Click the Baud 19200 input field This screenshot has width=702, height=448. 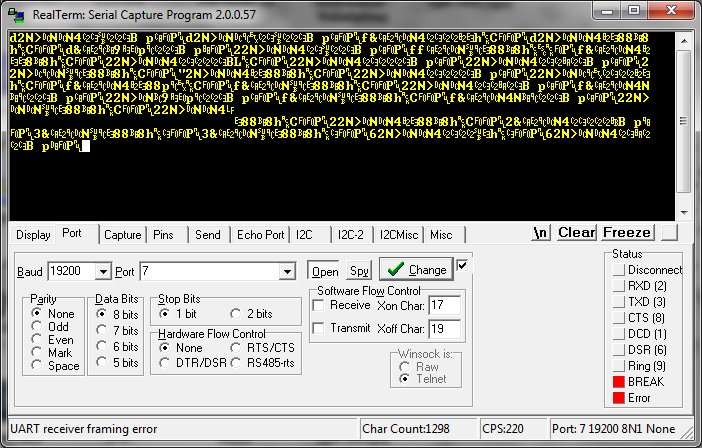click(x=71, y=272)
